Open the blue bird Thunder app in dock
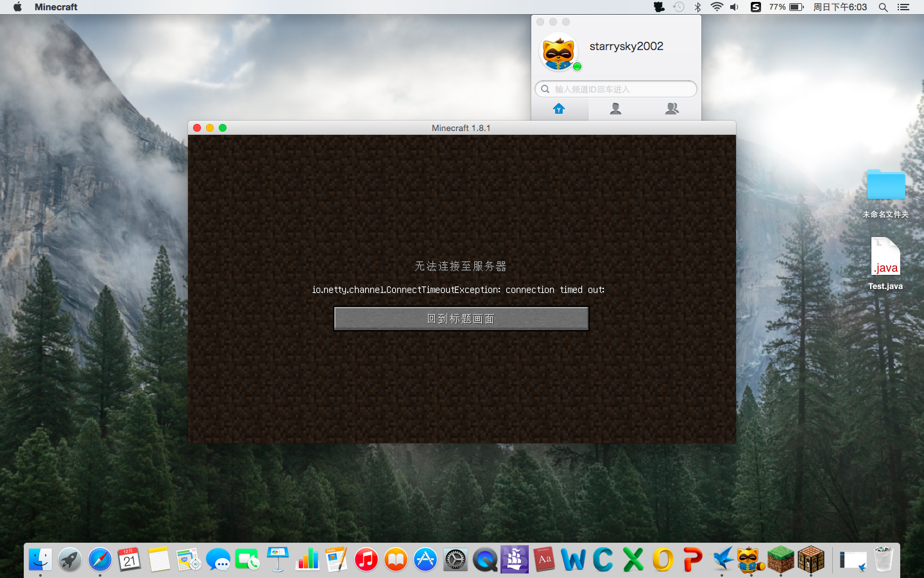 pos(722,559)
